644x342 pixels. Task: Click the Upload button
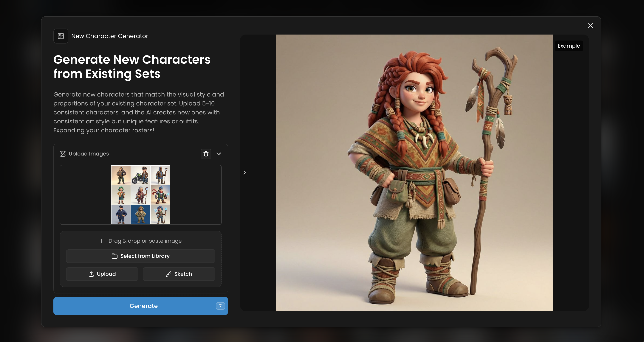coord(102,274)
